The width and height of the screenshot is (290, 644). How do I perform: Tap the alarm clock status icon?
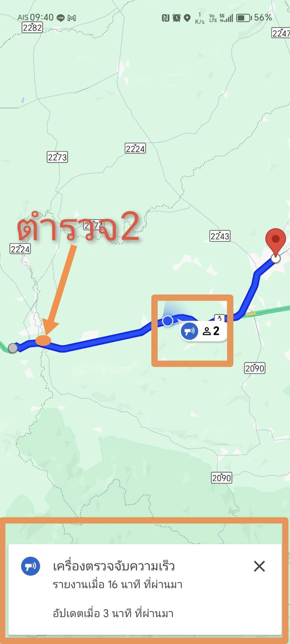pos(177,18)
